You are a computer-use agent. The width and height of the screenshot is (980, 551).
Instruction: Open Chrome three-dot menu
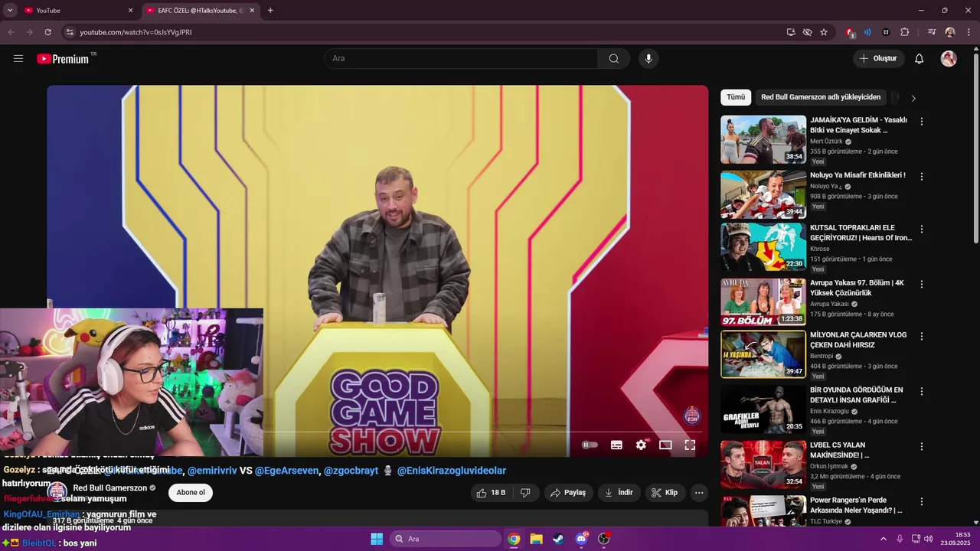pos(968,32)
